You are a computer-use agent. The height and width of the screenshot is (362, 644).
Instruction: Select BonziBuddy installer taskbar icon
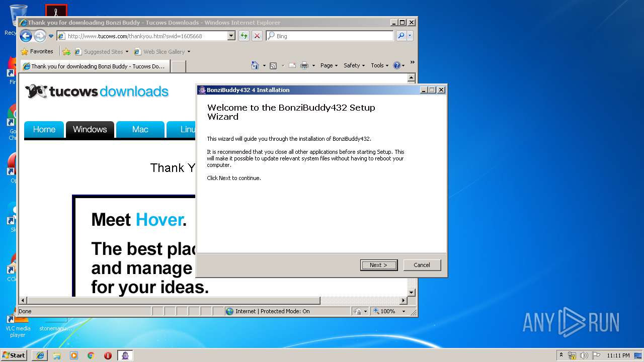(125, 355)
